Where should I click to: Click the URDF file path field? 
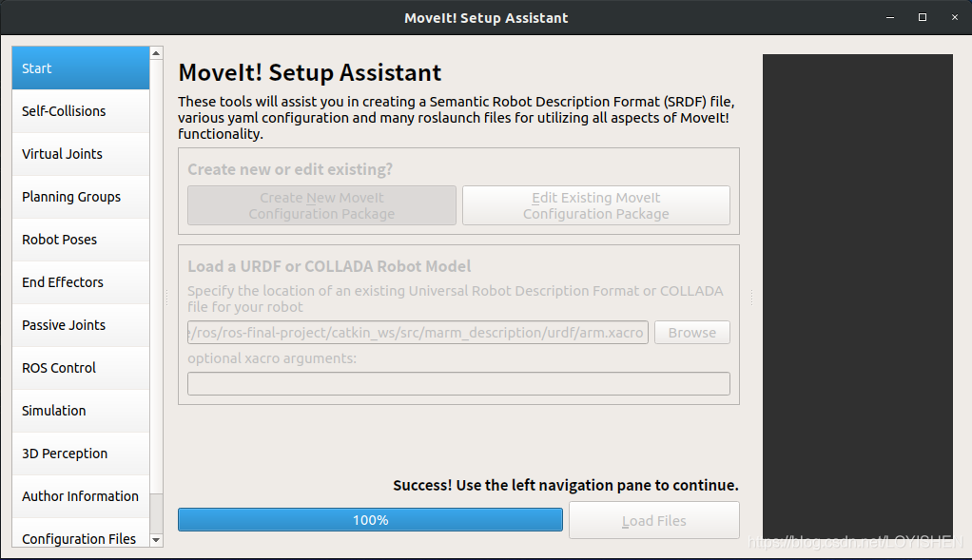(418, 333)
